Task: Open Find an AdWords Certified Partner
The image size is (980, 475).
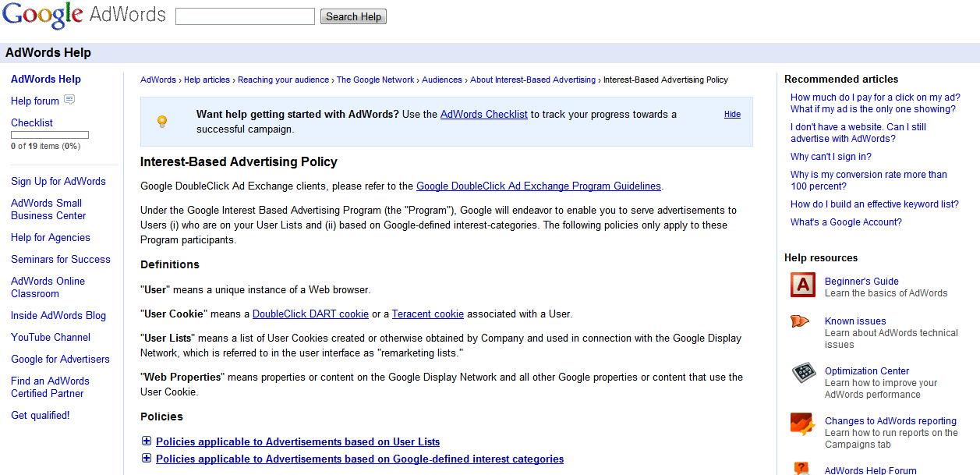Action: pos(50,387)
